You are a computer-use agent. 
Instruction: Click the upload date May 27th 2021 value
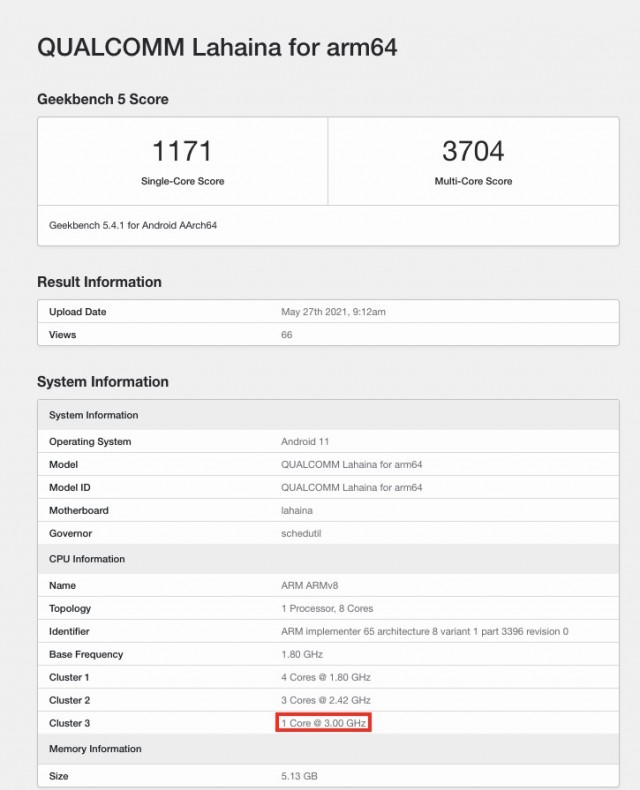pos(333,312)
